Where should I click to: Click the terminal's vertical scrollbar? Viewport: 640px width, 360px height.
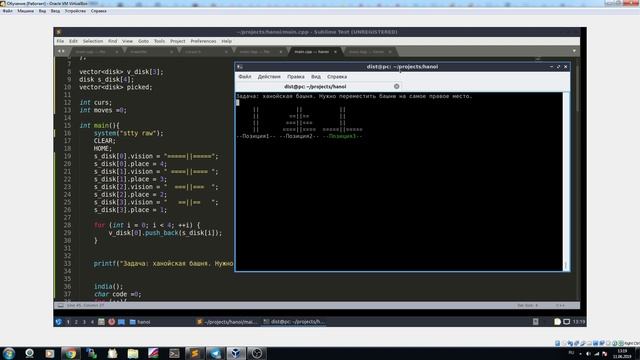(566, 181)
